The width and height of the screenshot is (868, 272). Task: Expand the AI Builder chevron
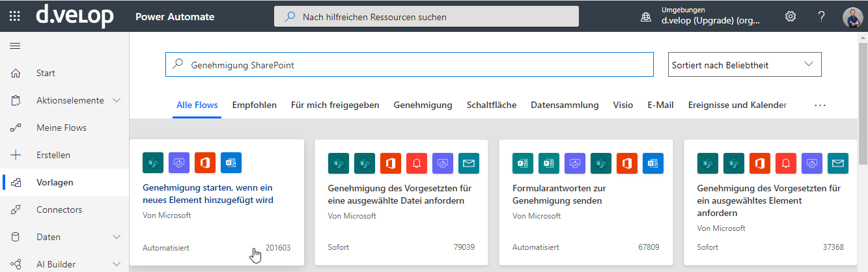point(117,264)
